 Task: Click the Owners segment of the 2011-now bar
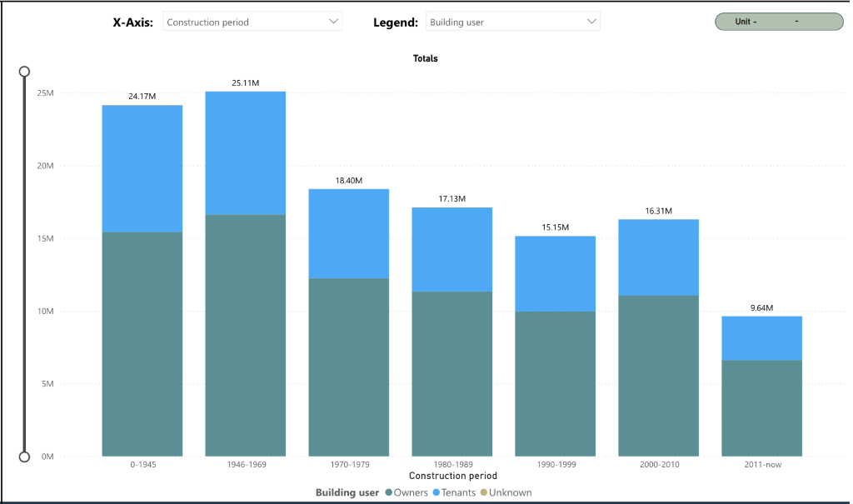click(761, 408)
